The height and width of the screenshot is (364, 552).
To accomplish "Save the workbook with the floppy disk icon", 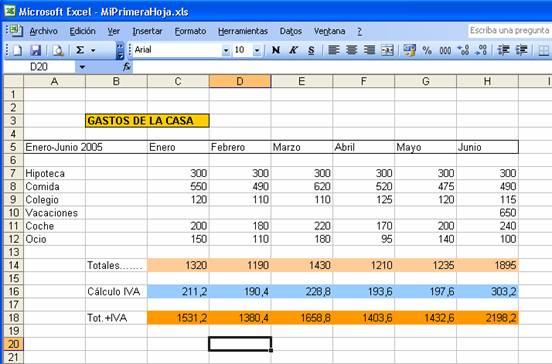I will [x=36, y=50].
